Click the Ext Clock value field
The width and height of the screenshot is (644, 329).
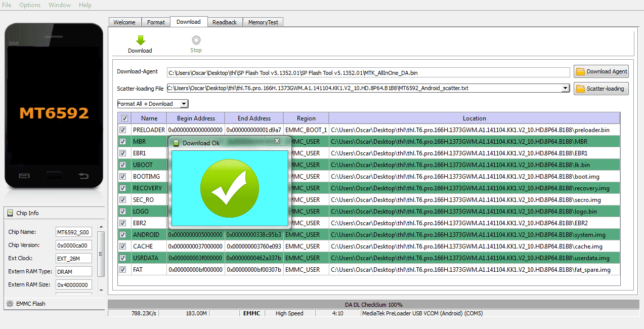73,259
